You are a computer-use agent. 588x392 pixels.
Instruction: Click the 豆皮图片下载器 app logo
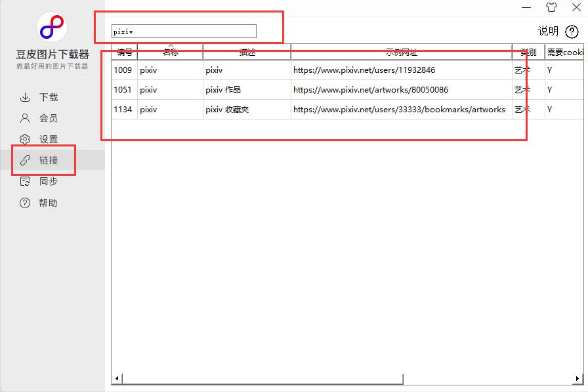52,27
